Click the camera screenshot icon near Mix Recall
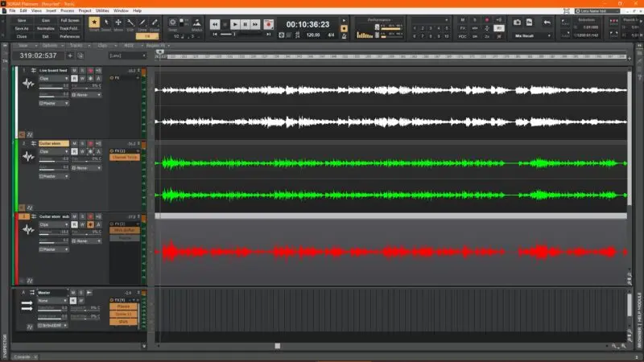 tap(517, 22)
